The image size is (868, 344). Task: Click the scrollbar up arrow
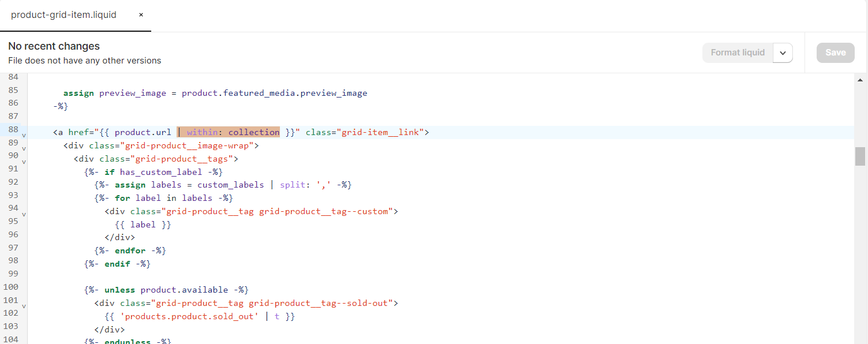[860, 80]
